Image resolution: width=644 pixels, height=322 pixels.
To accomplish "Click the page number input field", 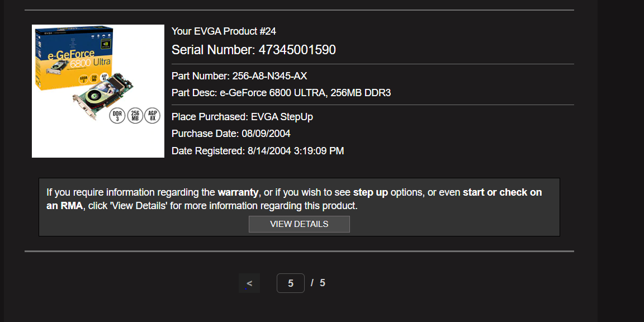I will coord(291,283).
